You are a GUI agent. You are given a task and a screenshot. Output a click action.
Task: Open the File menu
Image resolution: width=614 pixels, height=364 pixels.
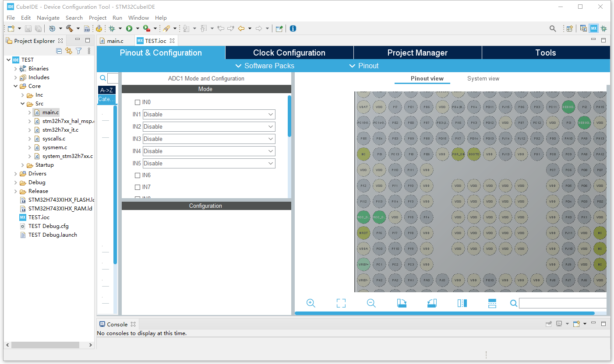tap(11, 18)
